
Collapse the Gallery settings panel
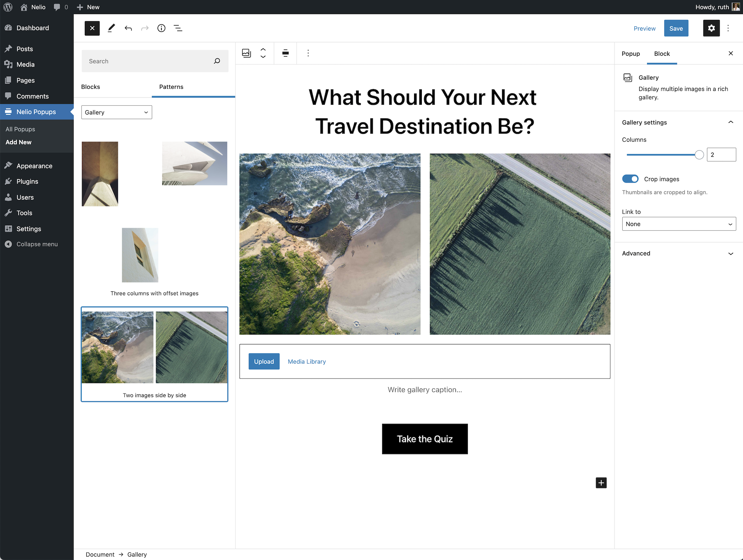coord(730,122)
